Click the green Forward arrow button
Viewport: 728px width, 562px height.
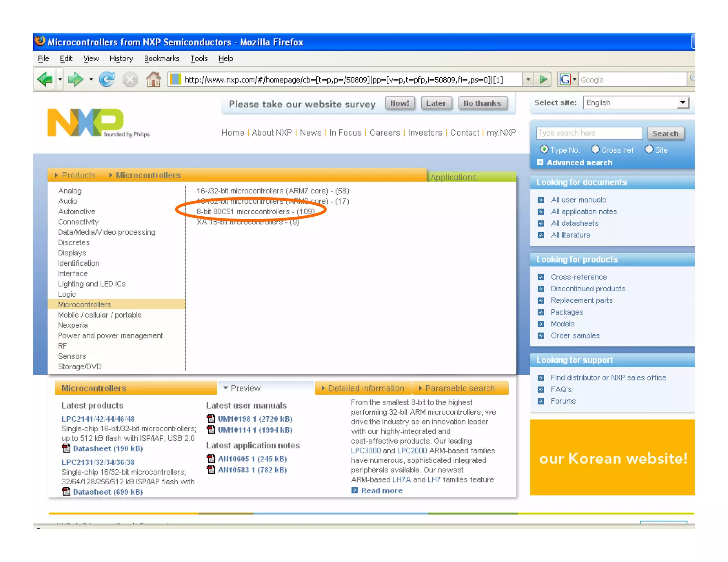pyautogui.click(x=75, y=79)
